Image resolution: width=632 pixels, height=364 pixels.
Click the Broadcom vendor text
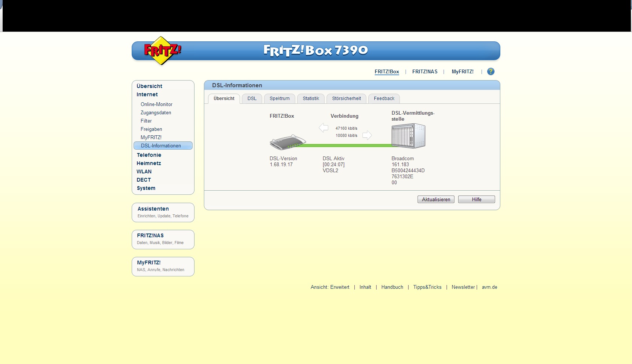pos(403,159)
